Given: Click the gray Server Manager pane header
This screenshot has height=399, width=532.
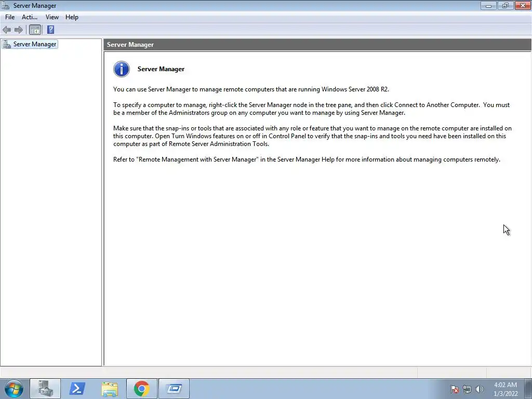Looking at the screenshot, I should click(317, 45).
